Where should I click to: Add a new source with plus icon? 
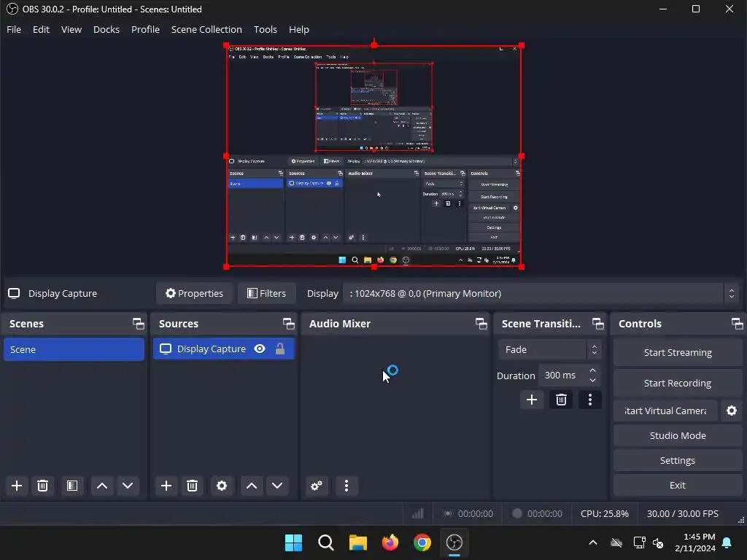[x=166, y=486]
